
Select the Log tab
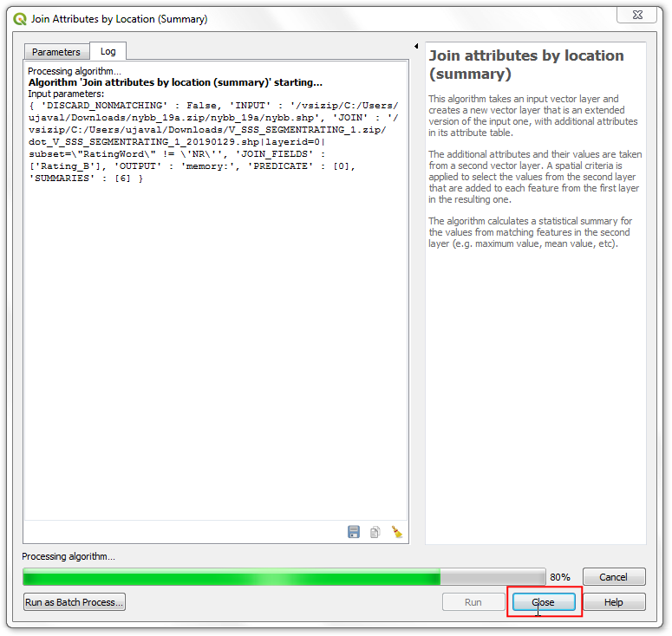[108, 51]
